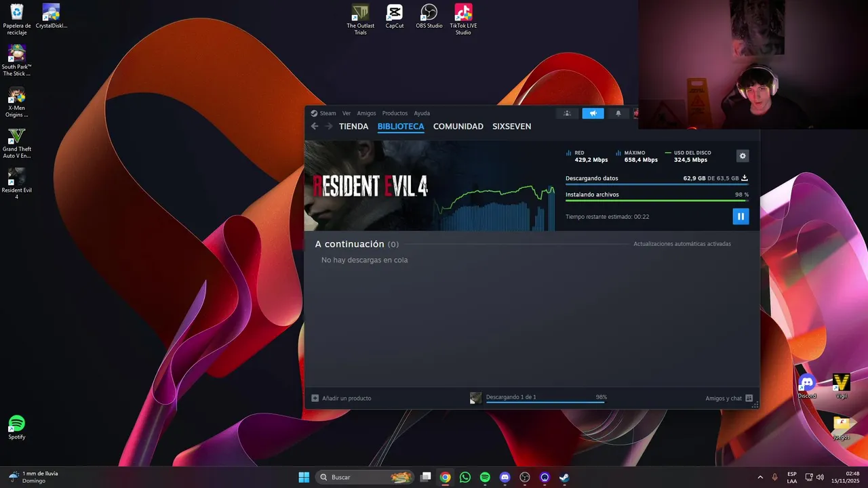Select South Park The Stick desktop shortcut
868x488 pixels.
pos(17,60)
